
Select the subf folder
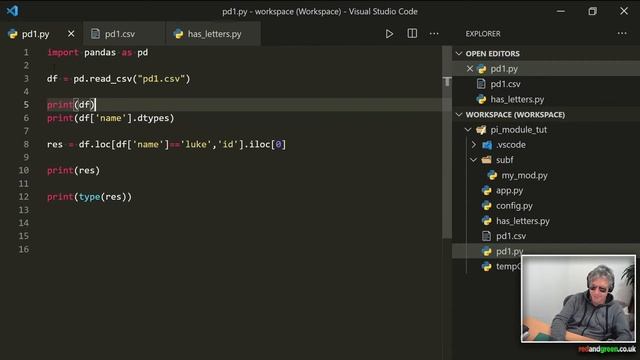tap(546, 160)
